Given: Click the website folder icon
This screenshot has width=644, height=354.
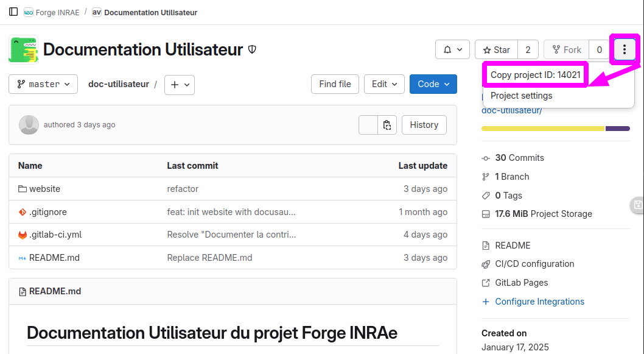Looking at the screenshot, I should pyautogui.click(x=22, y=189).
